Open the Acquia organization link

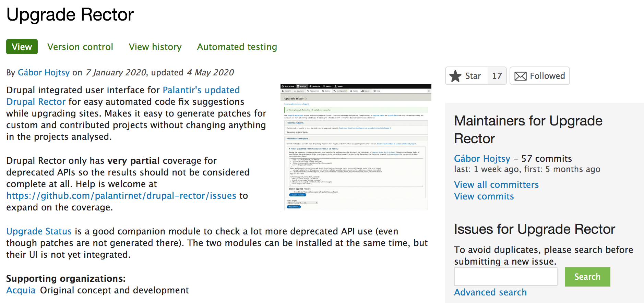(21, 290)
